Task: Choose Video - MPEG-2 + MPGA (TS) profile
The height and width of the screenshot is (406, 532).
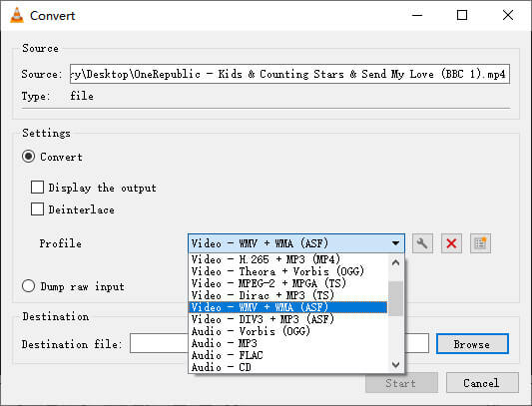Action: [x=287, y=283]
